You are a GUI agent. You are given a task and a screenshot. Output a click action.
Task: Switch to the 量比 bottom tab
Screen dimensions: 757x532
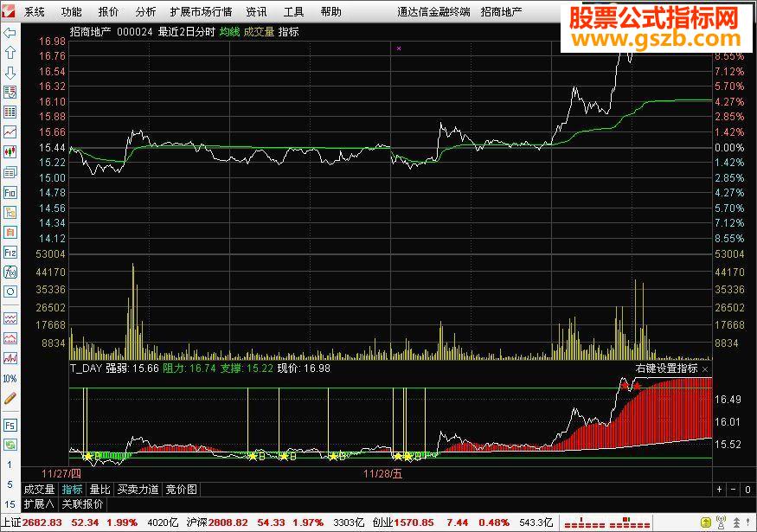pos(100,490)
